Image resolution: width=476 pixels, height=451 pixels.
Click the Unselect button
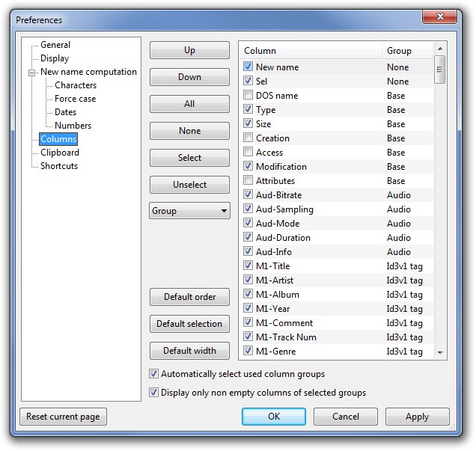point(190,185)
